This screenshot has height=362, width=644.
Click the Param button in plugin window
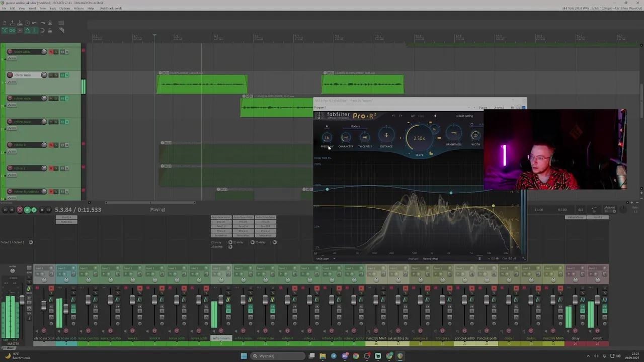coord(483,108)
